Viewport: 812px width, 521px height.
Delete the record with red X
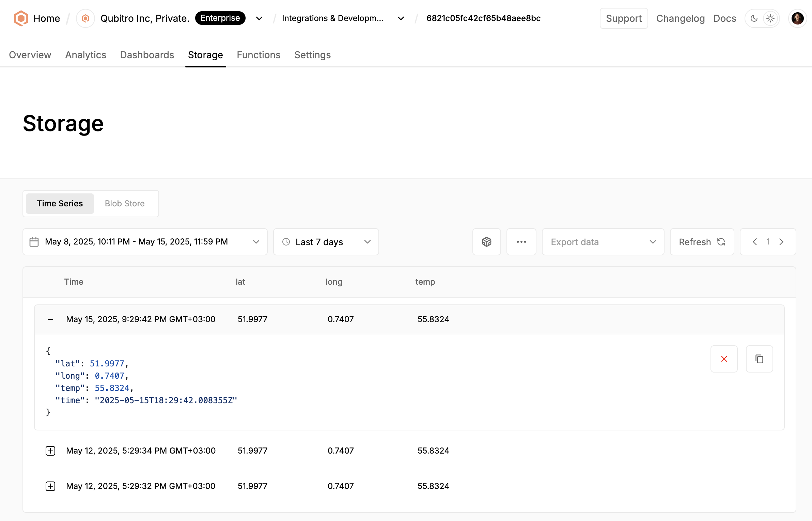(724, 359)
